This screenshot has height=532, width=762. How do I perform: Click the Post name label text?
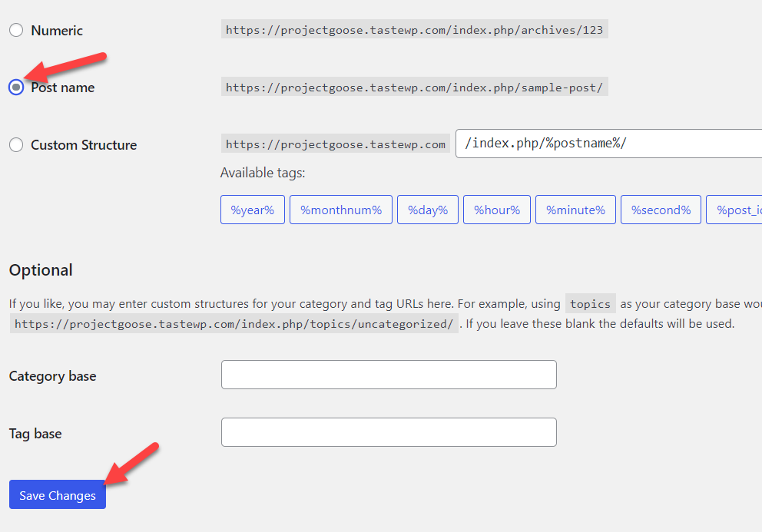pyautogui.click(x=63, y=88)
